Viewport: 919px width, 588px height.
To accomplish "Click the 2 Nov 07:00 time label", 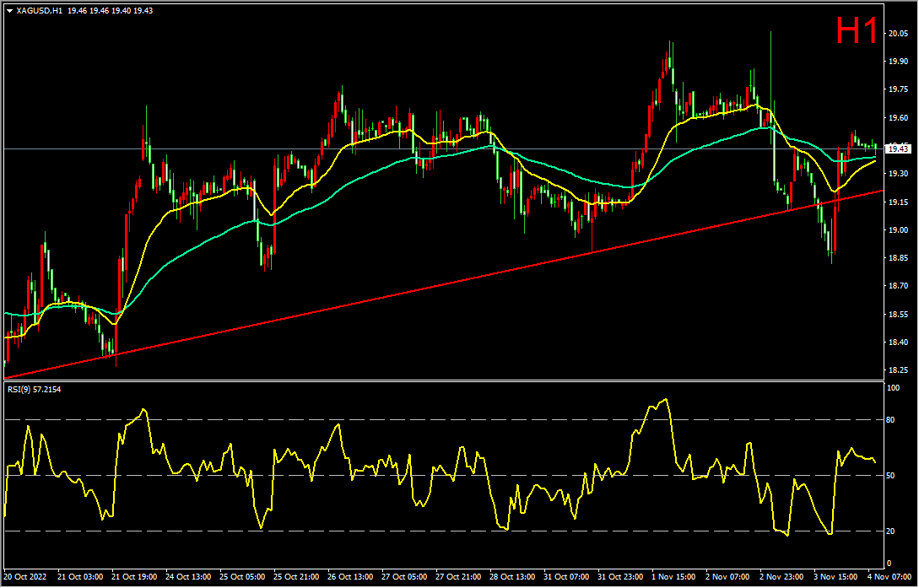I will 728,577.
